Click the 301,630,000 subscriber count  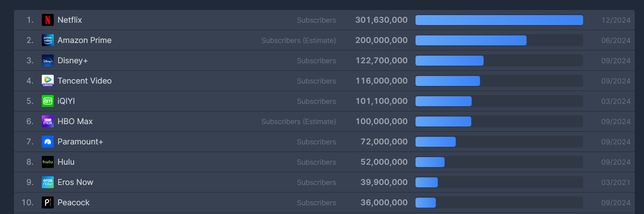click(x=381, y=20)
